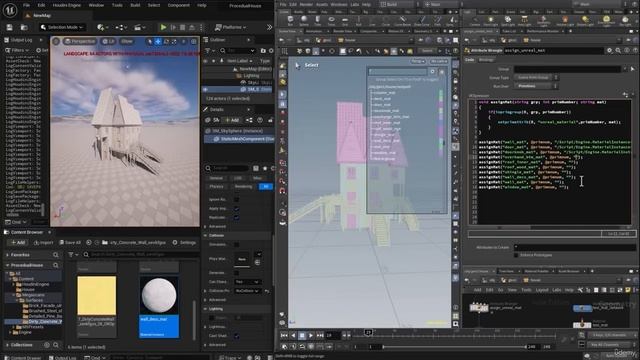Select the translate gizmo tool in viewport

coord(158,41)
